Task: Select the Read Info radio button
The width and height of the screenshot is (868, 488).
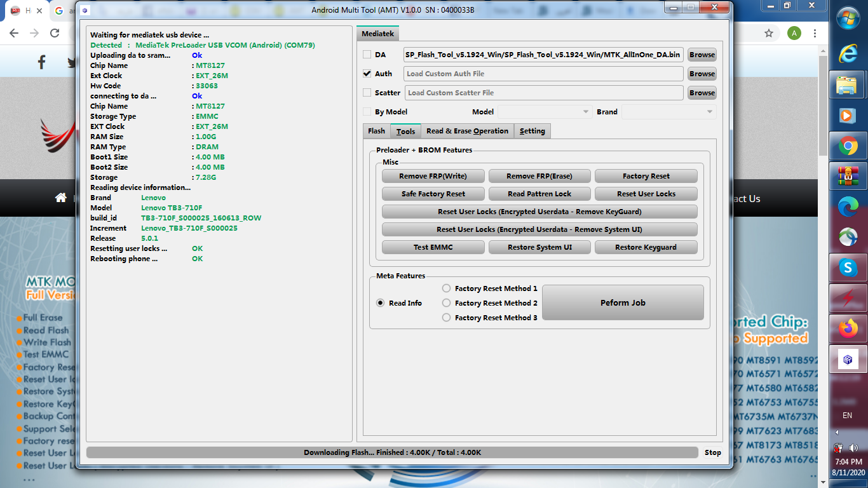Action: [x=381, y=303]
